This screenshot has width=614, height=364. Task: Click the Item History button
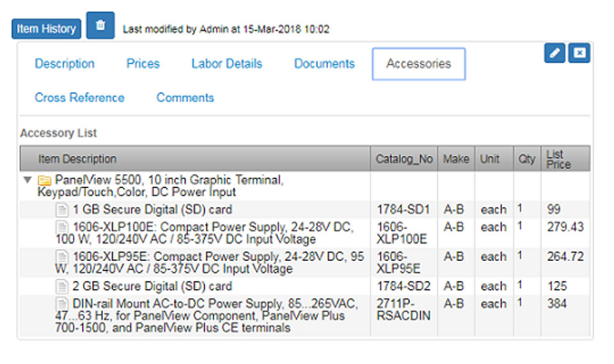point(46,29)
